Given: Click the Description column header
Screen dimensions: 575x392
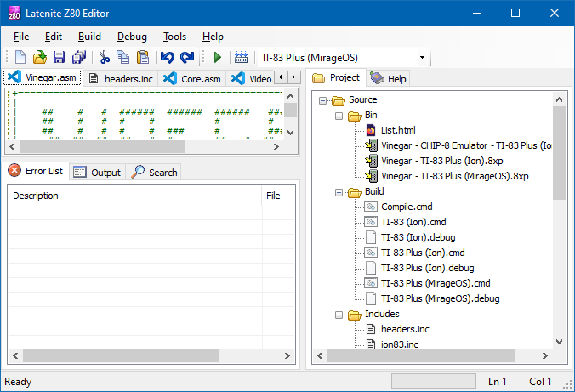Looking at the screenshot, I should click(135, 196).
